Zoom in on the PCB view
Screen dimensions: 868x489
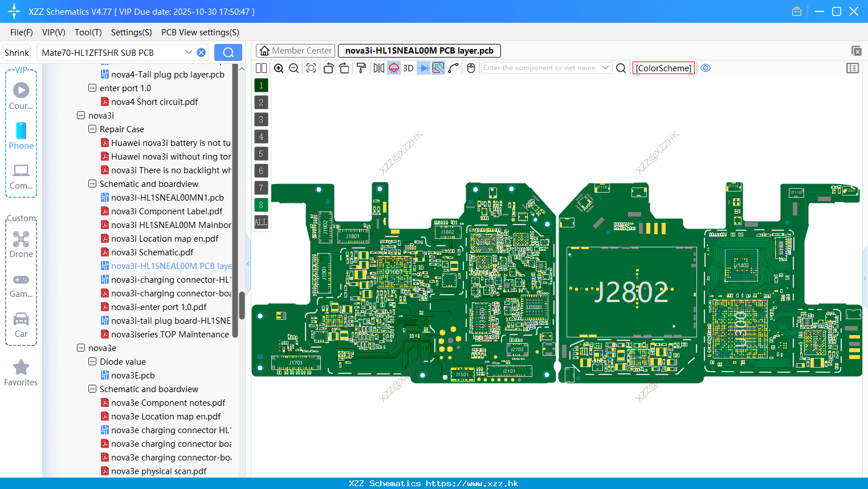pyautogui.click(x=279, y=68)
